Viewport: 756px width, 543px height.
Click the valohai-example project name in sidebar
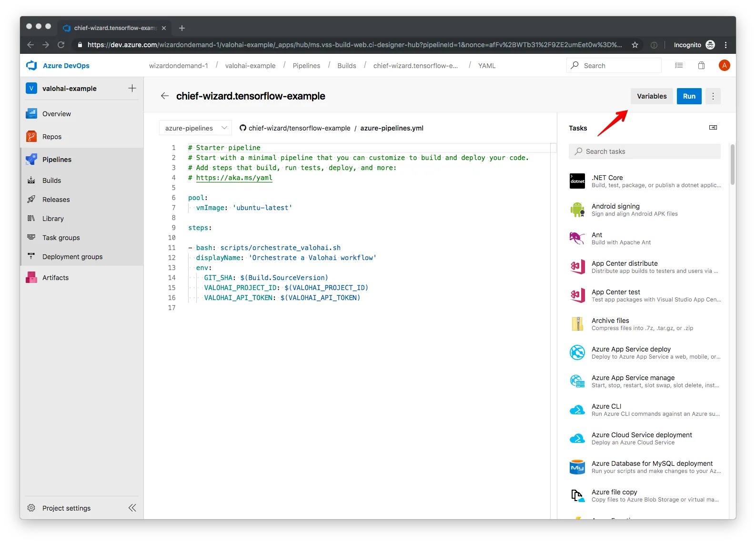70,89
